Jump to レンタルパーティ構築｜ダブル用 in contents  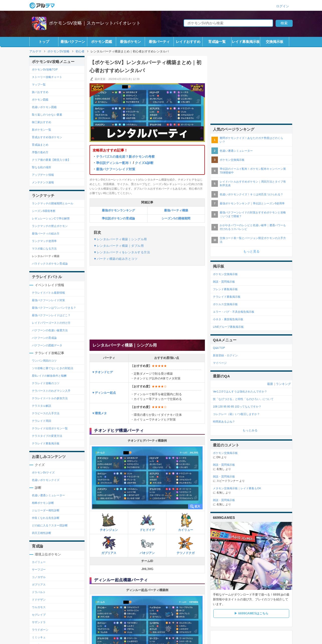point(119,246)
